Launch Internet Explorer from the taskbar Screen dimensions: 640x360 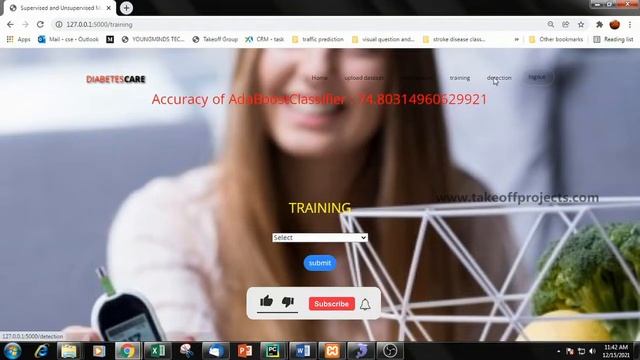[x=41, y=351]
